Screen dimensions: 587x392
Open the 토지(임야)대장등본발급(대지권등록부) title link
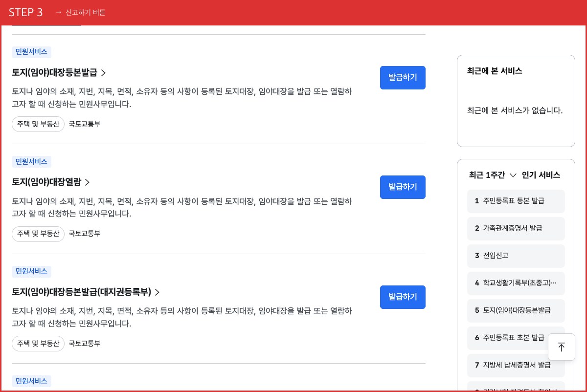coord(86,292)
